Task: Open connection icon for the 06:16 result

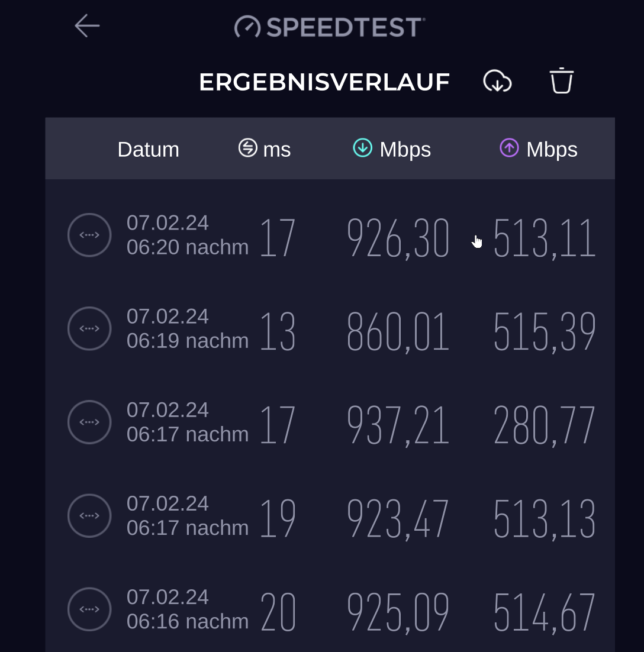Action: coord(89,609)
